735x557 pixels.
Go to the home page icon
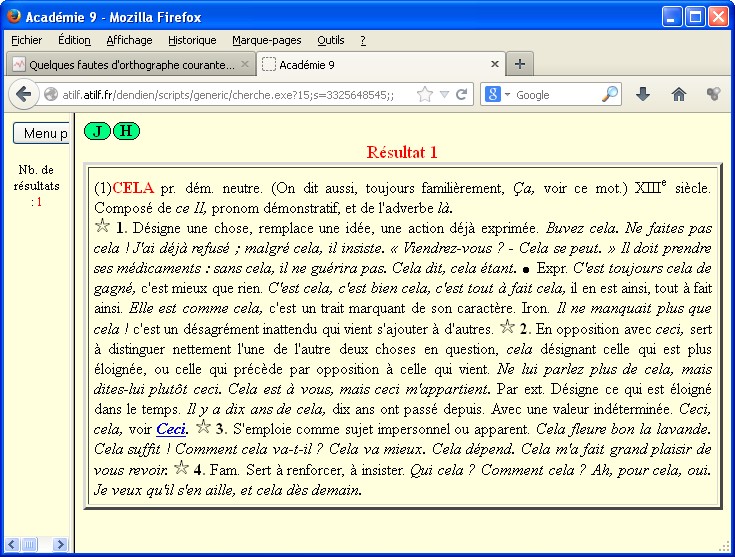pyautogui.click(x=678, y=95)
